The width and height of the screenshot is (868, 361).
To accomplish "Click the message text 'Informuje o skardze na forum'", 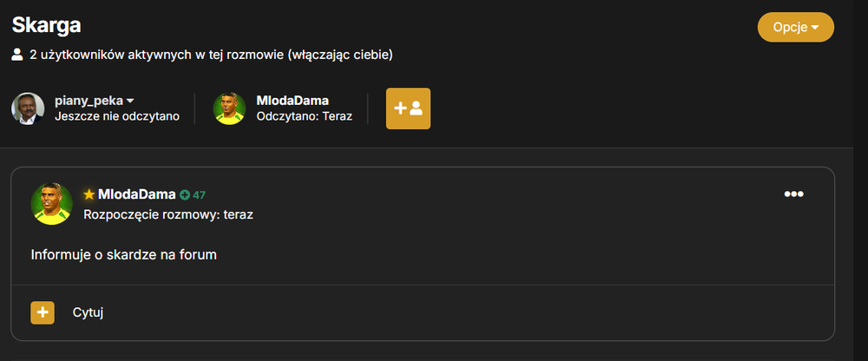I will pyautogui.click(x=123, y=255).
